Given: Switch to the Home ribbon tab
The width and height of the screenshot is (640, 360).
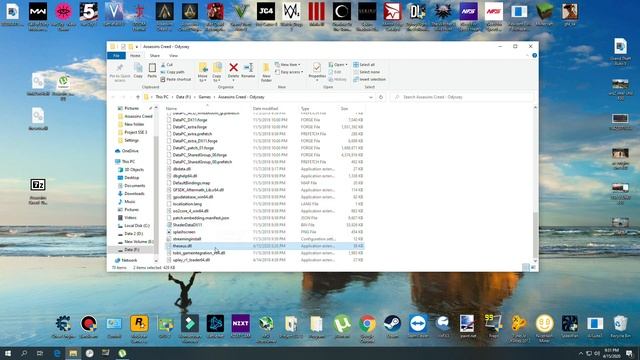Looking at the screenshot, I should coord(135,56).
